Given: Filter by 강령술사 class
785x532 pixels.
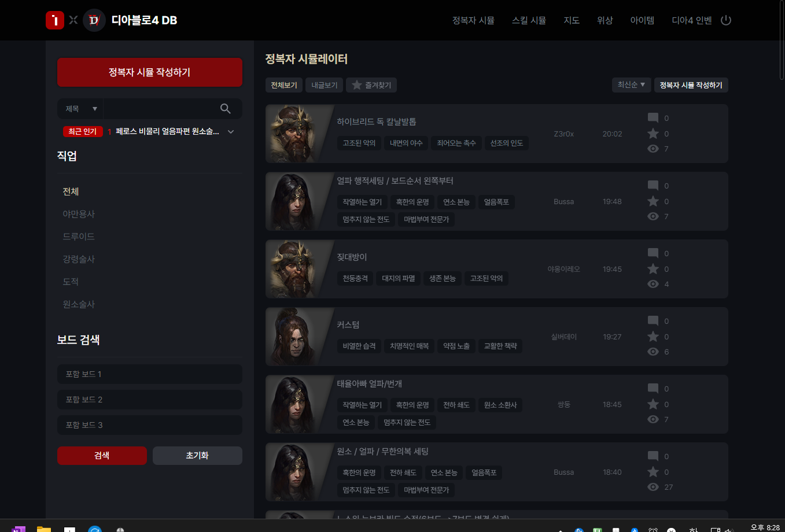Looking at the screenshot, I should (79, 259).
